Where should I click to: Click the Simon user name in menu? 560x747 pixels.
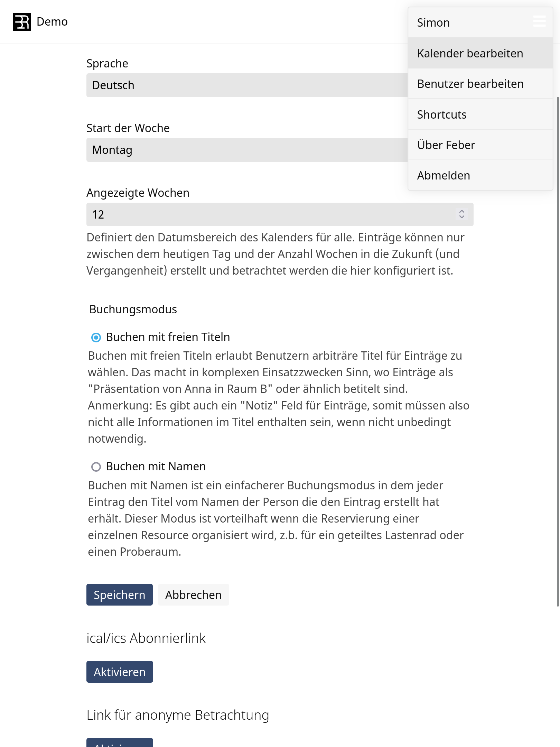pos(433,23)
